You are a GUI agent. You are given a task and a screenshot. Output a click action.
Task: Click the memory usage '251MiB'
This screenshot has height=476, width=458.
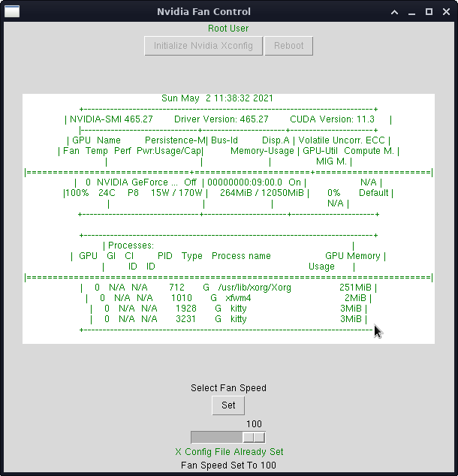(355, 288)
